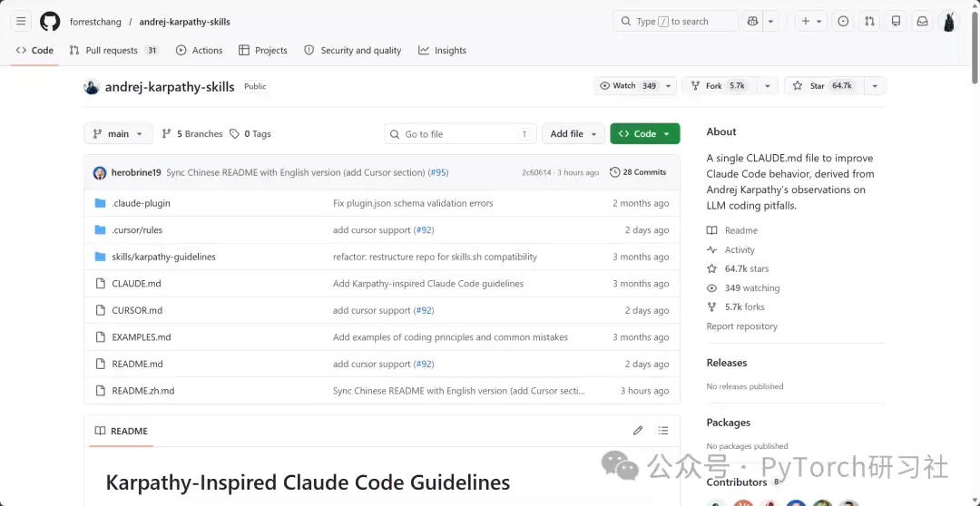Switch to the Security and quality tab
The height and width of the screenshot is (506, 980).
tap(352, 51)
